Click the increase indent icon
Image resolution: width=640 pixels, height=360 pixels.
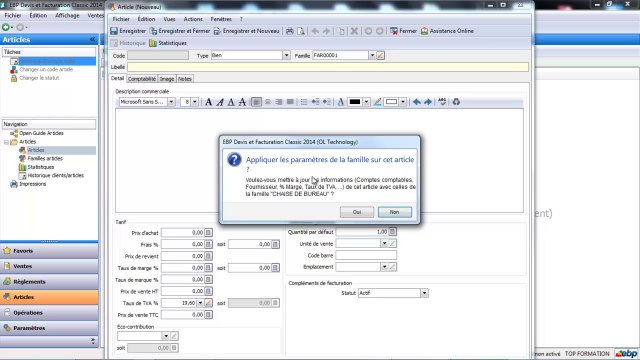click(x=327, y=102)
